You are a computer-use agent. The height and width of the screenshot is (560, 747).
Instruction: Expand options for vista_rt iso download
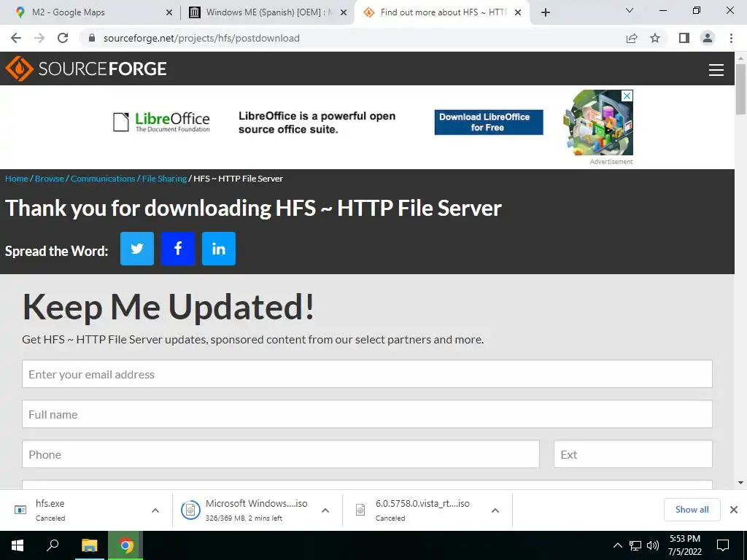495,510
